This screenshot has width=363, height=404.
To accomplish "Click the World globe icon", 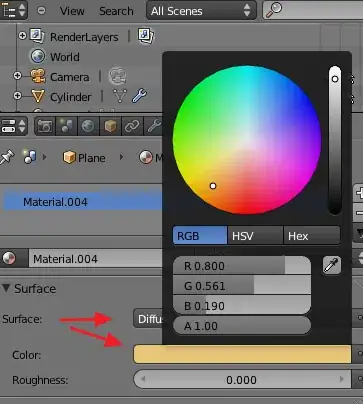I will 38,56.
